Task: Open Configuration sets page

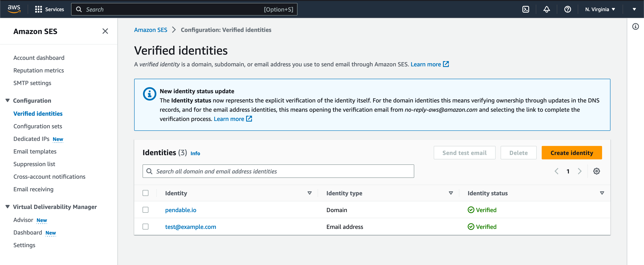Action: (38, 126)
